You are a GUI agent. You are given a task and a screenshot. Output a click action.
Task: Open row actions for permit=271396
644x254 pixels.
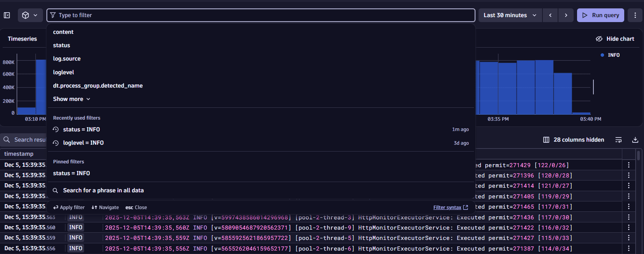pyautogui.click(x=629, y=175)
